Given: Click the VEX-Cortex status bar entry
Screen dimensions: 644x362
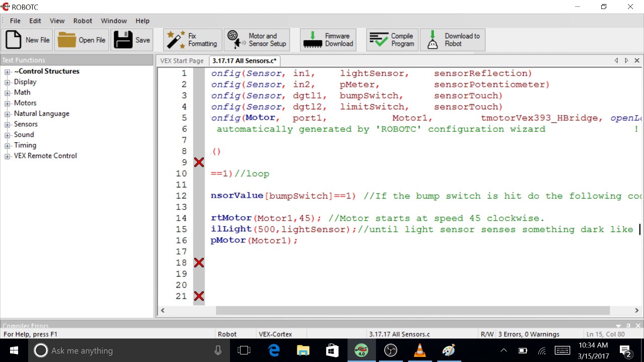Looking at the screenshot, I should click(275, 334).
